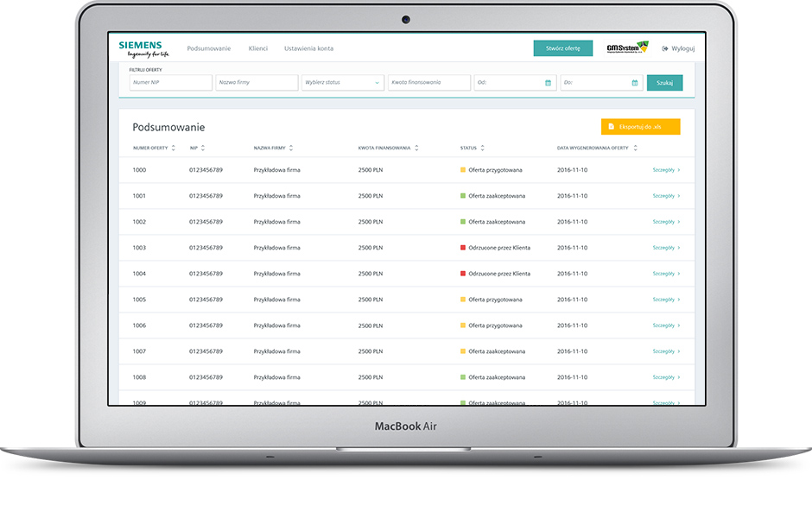Open Ustawienia konta in navigation
The height and width of the screenshot is (518, 812).
(308, 48)
